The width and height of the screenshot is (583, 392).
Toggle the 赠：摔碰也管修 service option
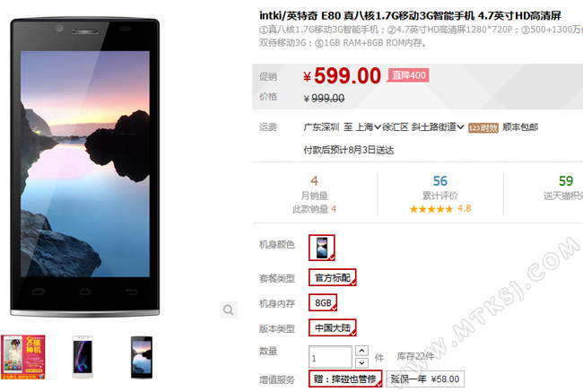(345, 379)
